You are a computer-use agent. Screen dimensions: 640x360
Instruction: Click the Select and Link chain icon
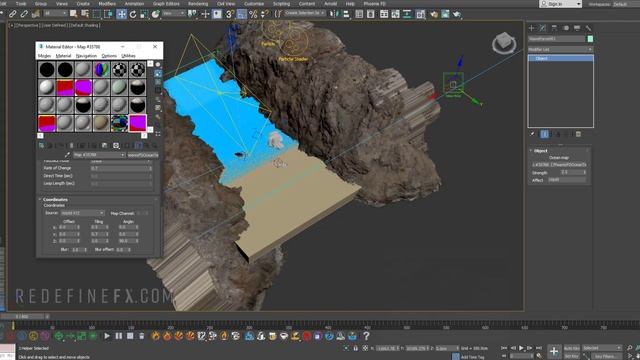[13, 14]
